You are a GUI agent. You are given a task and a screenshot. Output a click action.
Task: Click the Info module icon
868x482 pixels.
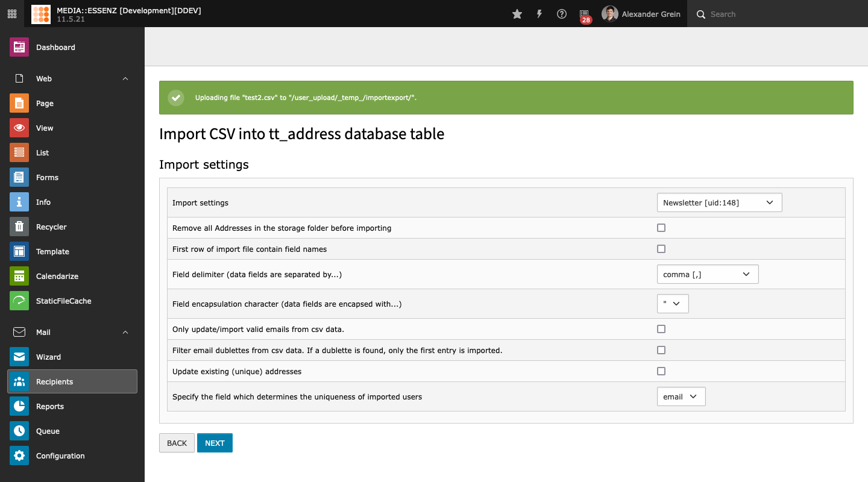pos(19,202)
